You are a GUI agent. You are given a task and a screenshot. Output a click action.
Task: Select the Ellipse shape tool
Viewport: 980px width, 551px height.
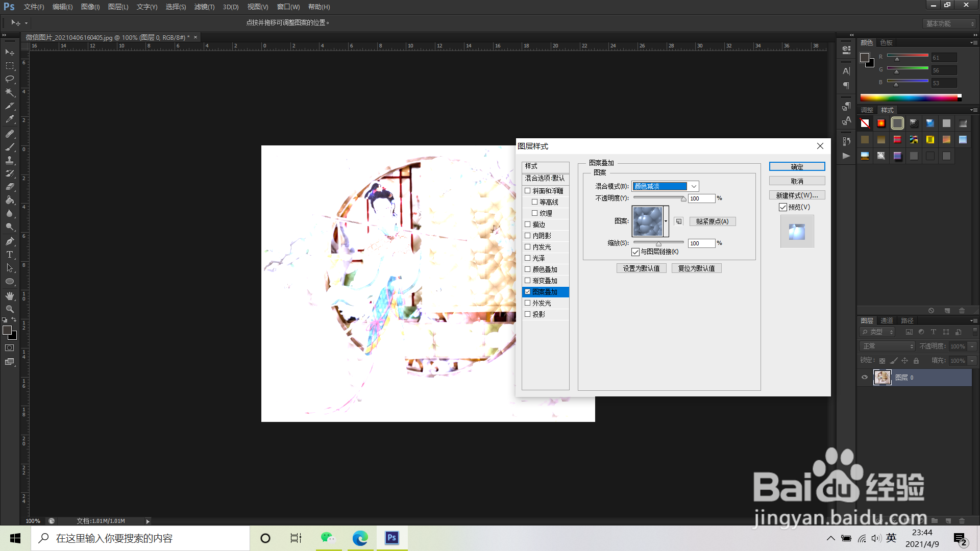pos(10,281)
